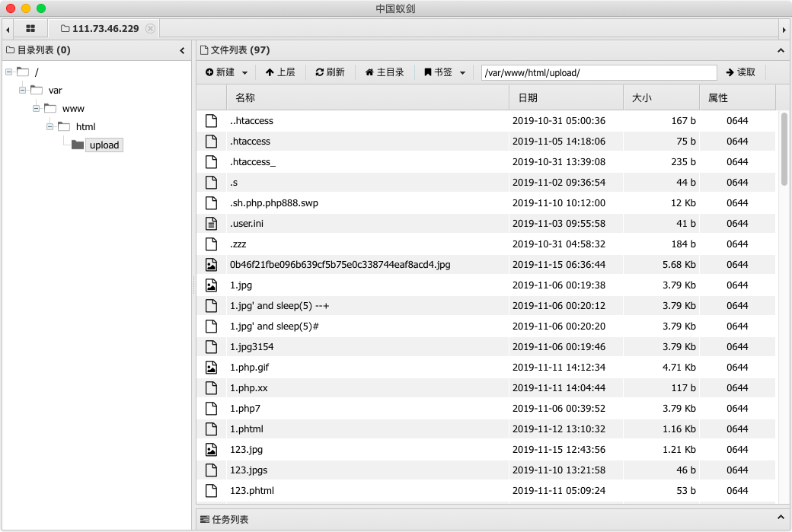Viewport: 792px width, 532px height.
Task: Close the 111.73.46.229 tab
Action: 150,29
